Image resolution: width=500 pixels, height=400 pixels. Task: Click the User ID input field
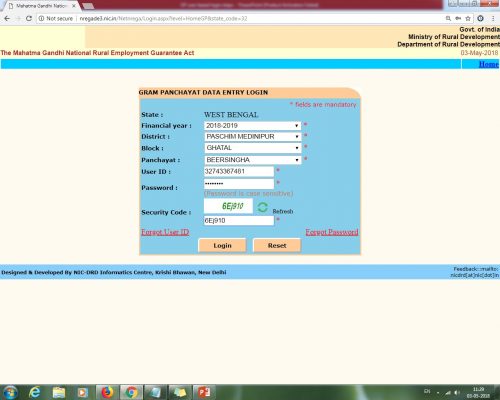239,171
